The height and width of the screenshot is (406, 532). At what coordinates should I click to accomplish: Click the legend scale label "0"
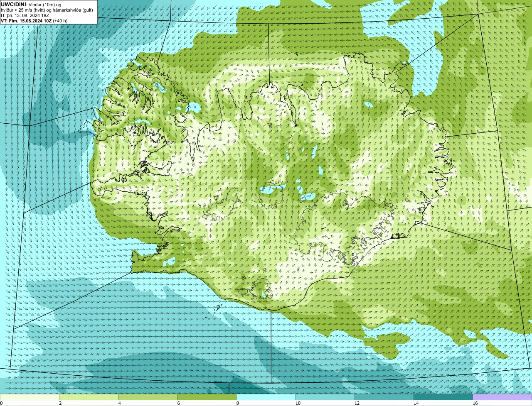[2, 403]
